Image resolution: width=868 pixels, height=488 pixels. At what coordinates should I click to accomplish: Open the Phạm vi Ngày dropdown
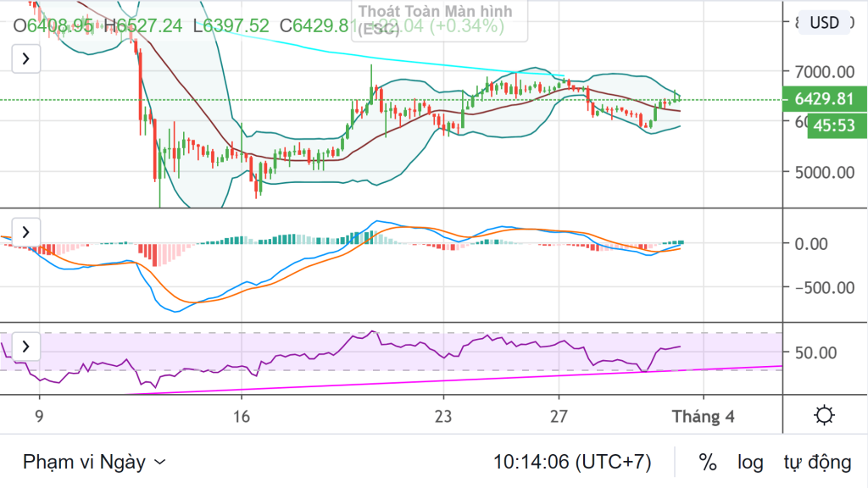(x=94, y=462)
